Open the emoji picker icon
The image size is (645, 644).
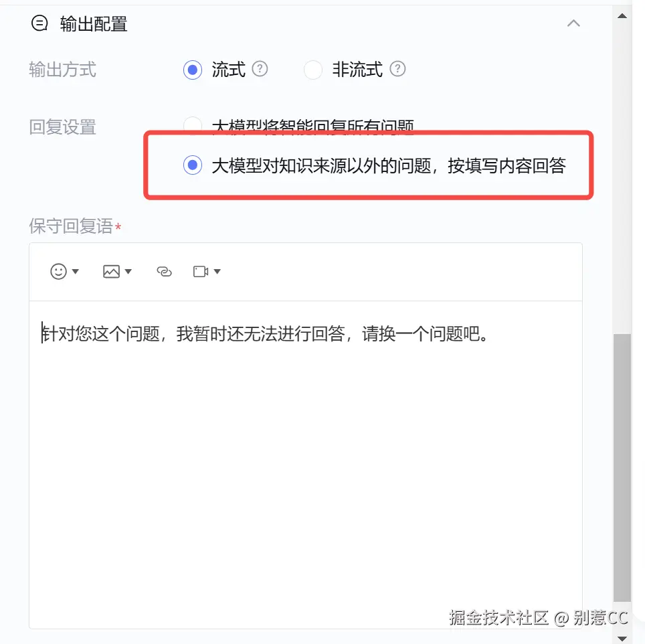tap(58, 272)
